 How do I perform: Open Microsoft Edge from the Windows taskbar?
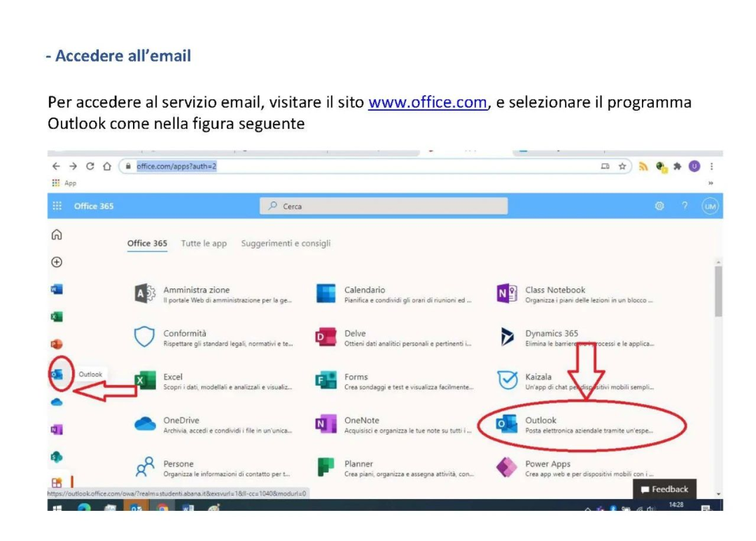click(x=84, y=507)
